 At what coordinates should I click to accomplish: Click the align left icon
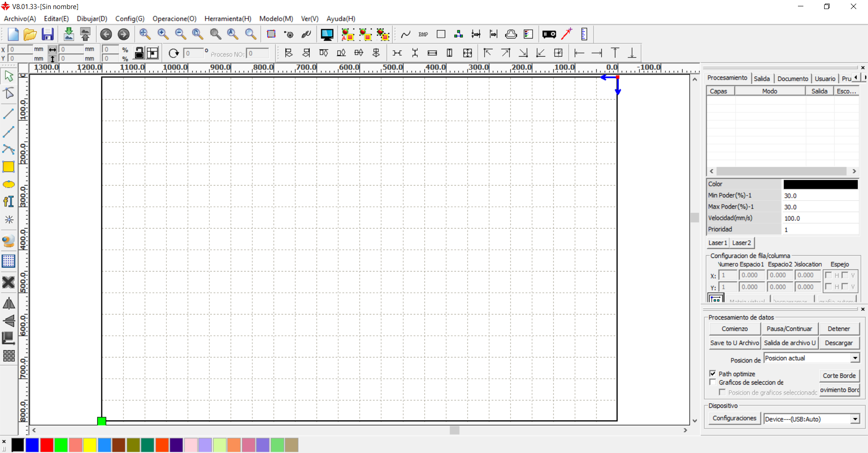pos(288,53)
